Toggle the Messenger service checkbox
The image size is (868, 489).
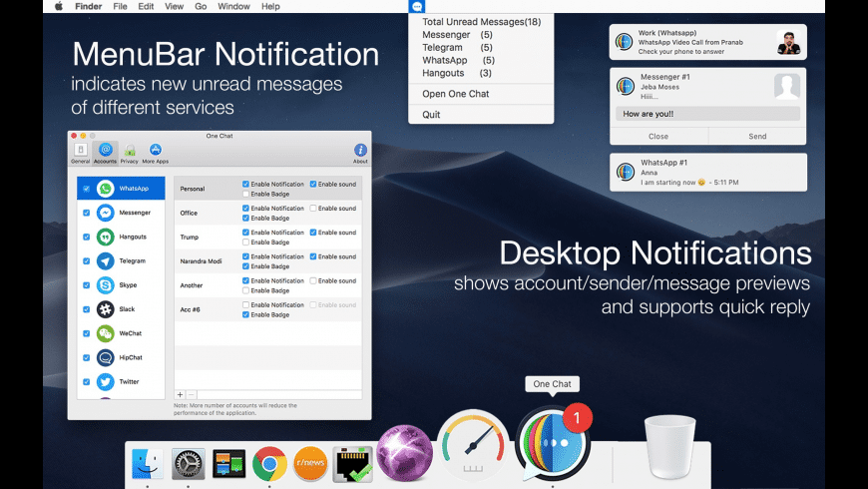coord(87,213)
